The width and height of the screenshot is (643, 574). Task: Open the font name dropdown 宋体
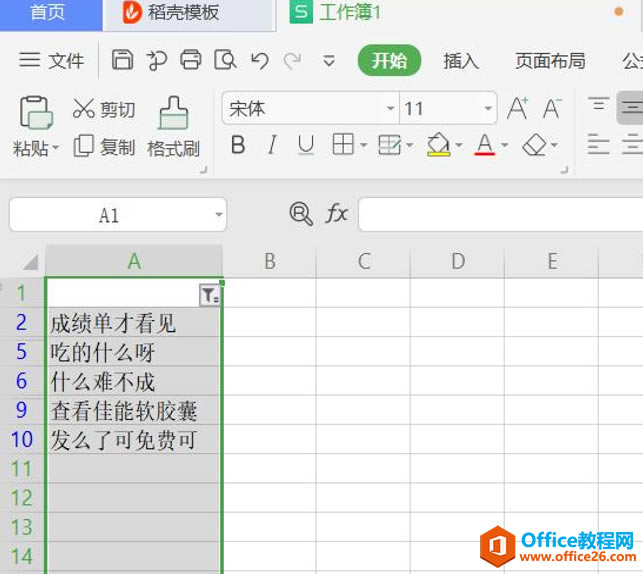click(x=390, y=109)
